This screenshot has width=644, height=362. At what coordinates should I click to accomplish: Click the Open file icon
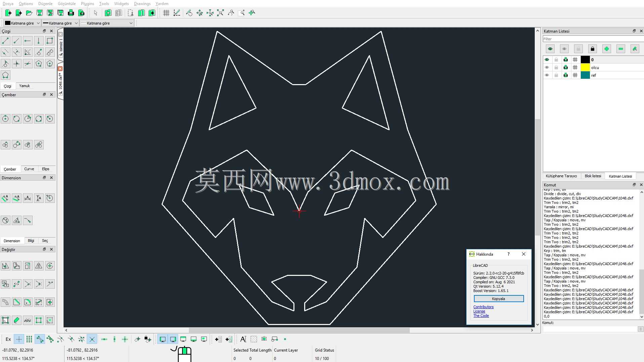[29, 13]
